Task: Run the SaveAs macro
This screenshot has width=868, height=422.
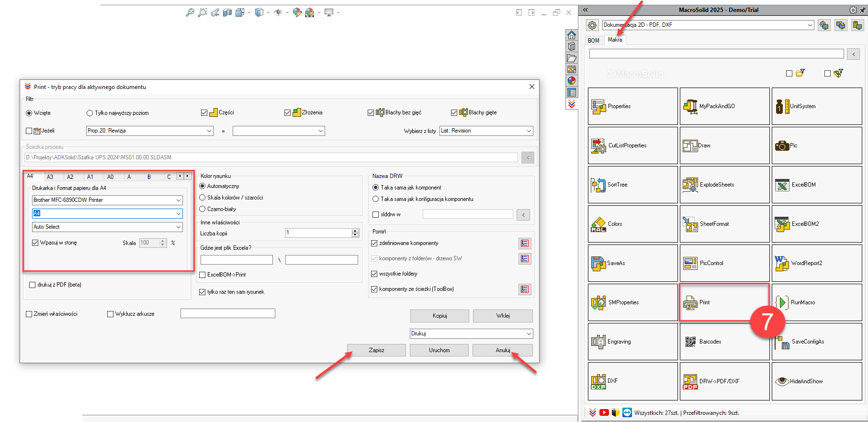Action: pos(632,263)
